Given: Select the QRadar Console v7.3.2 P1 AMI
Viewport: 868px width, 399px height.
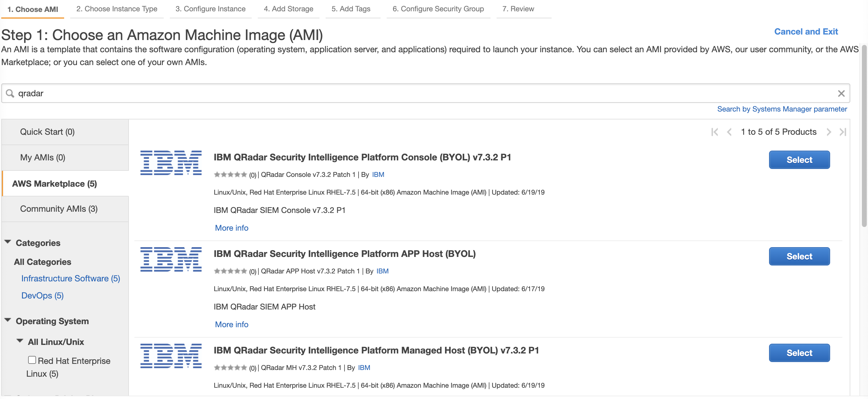Looking at the screenshot, I should pyautogui.click(x=799, y=160).
